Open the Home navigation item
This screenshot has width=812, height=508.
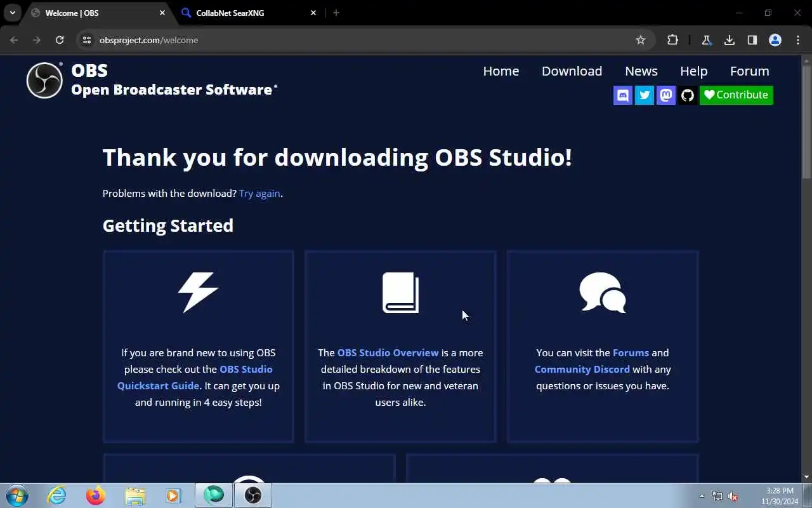click(501, 71)
